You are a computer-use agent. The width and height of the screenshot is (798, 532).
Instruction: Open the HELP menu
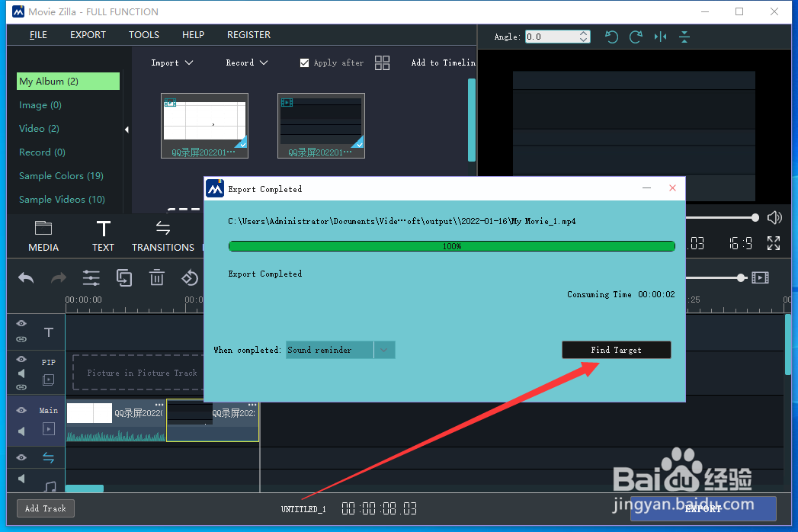[194, 34]
